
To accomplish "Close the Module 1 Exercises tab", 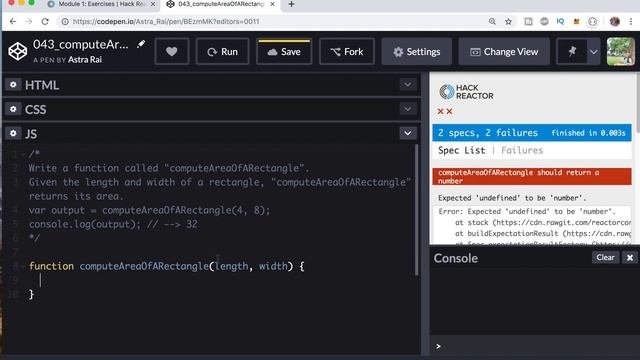I will click(153, 4).
